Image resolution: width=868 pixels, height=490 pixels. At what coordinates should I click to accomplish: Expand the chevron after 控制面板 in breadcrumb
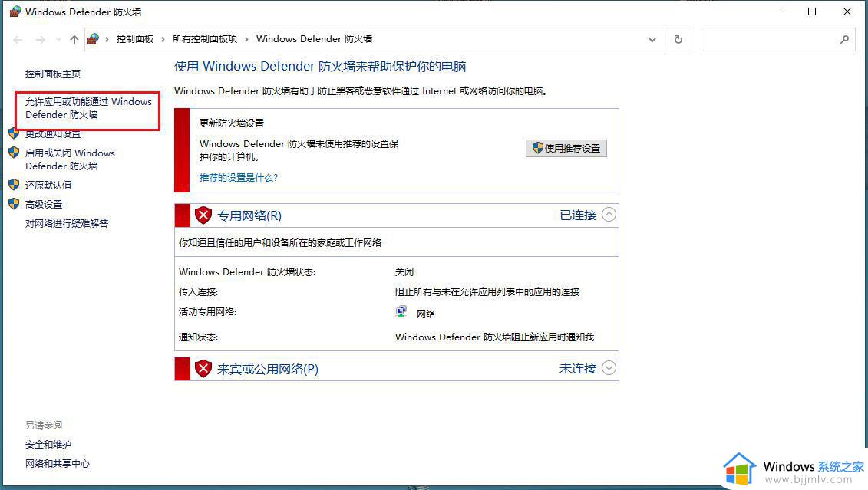[163, 39]
